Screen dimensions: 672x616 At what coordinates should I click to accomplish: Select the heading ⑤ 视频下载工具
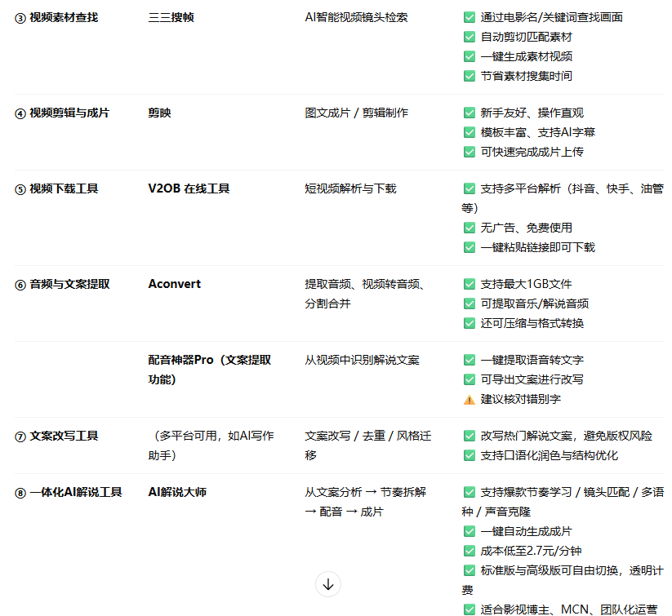(x=56, y=189)
